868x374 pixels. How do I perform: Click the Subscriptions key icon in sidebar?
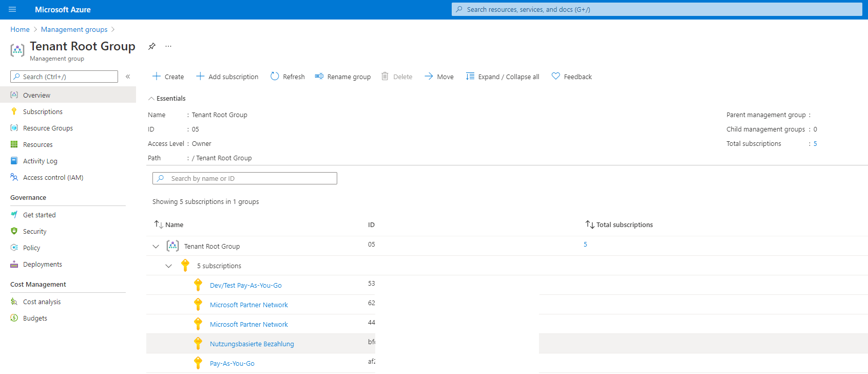click(x=14, y=111)
